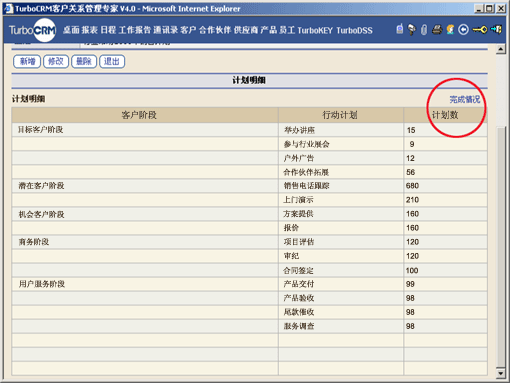The height and width of the screenshot is (383, 510).
Task: Click the 退出 button
Action: pos(112,61)
